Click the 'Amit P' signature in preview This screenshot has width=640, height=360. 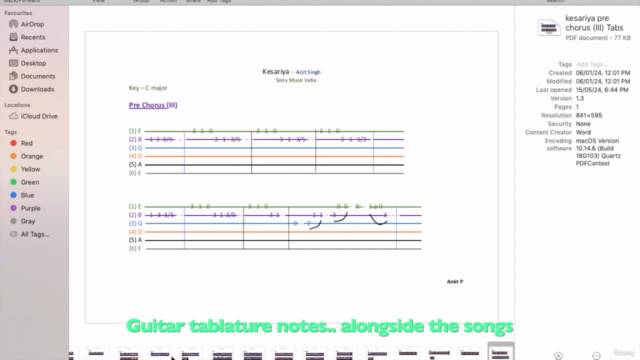(455, 282)
